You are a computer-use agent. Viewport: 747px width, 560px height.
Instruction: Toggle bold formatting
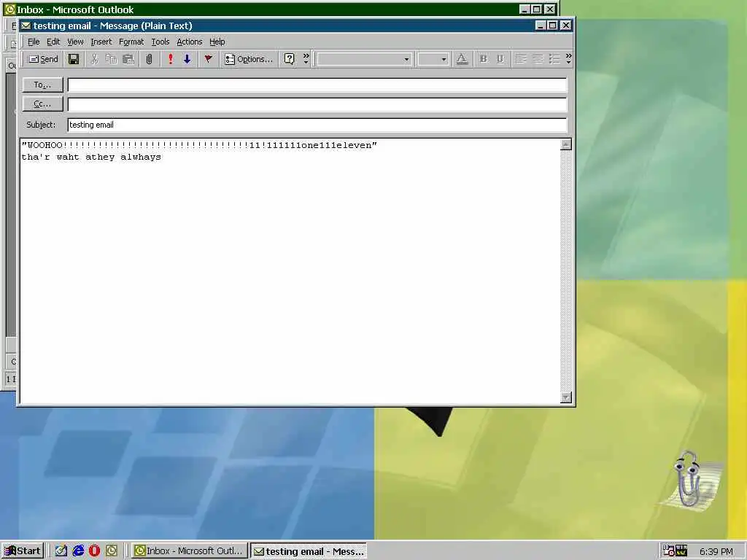pyautogui.click(x=484, y=59)
